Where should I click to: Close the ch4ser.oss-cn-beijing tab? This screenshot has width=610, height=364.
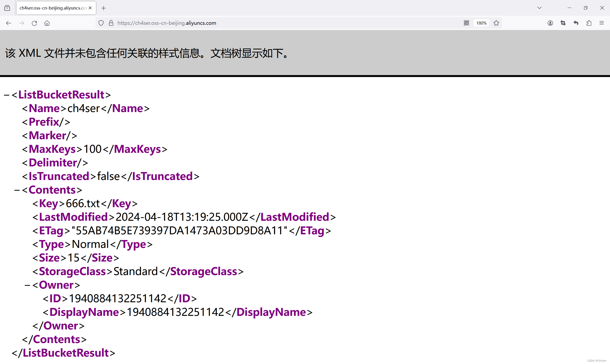[x=90, y=8]
